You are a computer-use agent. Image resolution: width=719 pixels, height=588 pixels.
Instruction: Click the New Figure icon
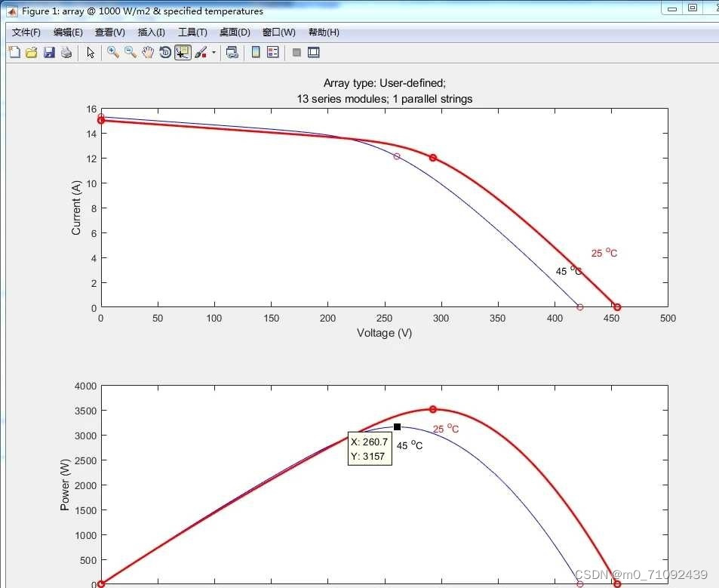tap(14, 52)
